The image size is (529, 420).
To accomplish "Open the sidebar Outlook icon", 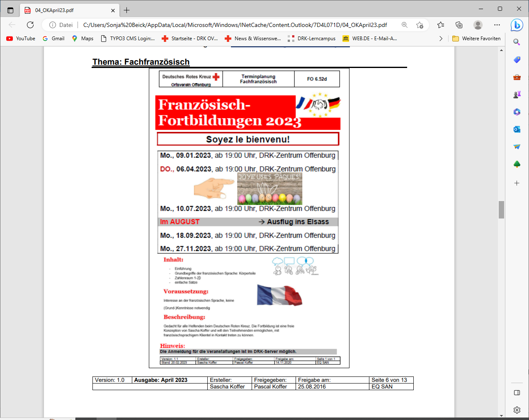I will click(517, 129).
